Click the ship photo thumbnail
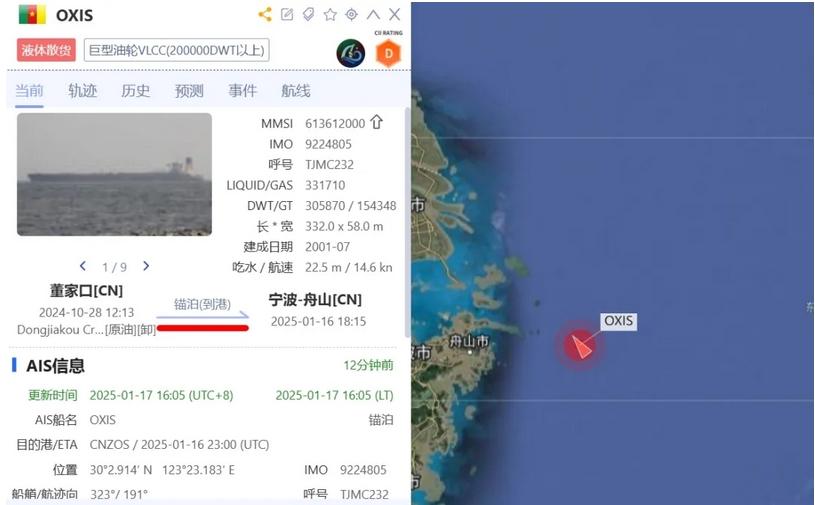Screen dimensions: 815x505 tap(114, 175)
